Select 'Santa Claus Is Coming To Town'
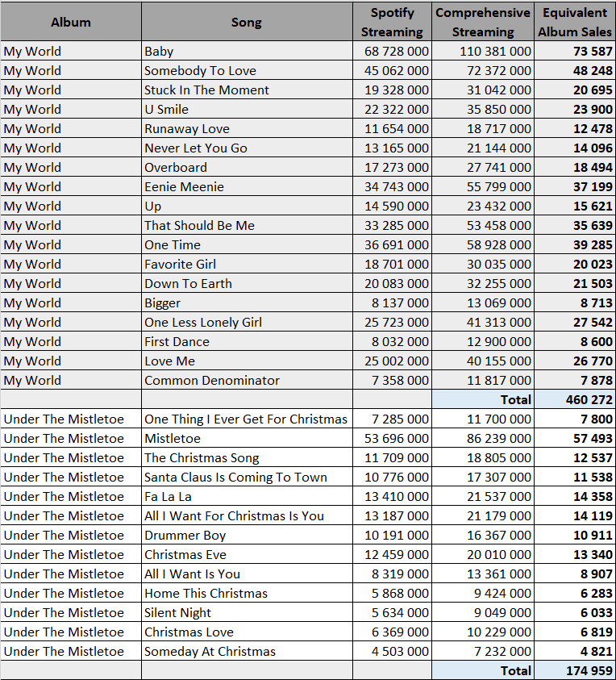Screen dimensions: 616x680 click(x=247, y=478)
